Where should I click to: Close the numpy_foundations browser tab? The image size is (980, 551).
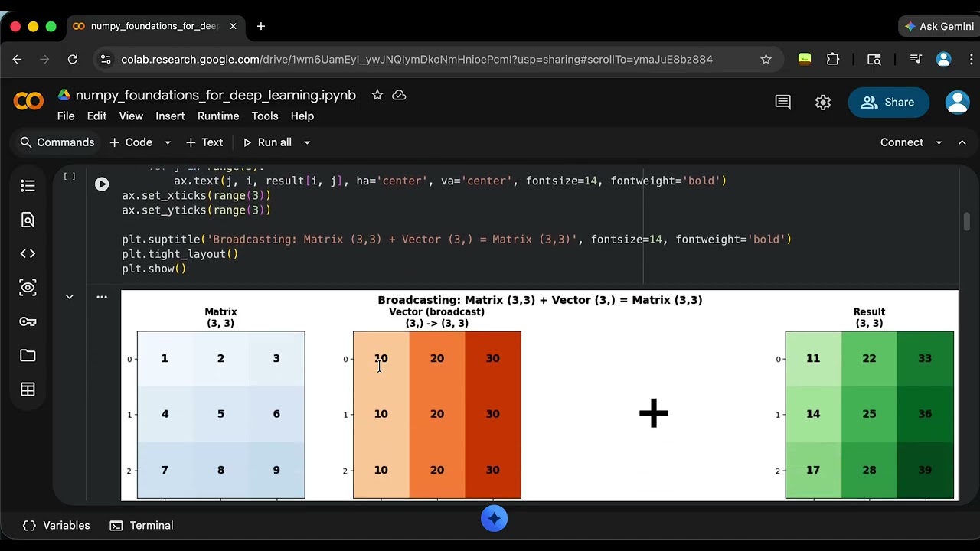[x=233, y=26]
